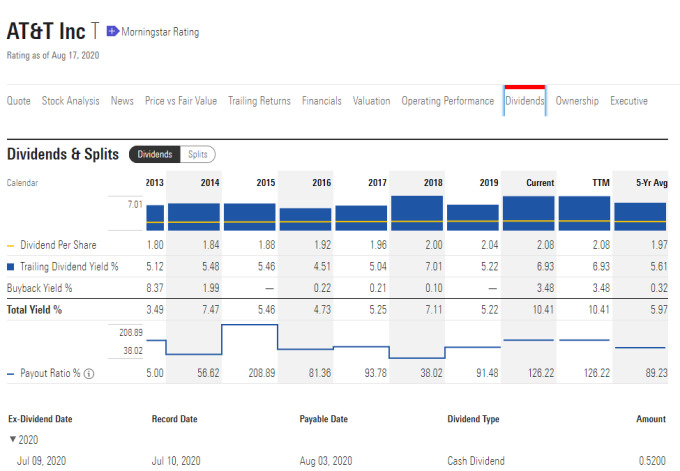Select the Dividends toggle pill
The width and height of the screenshot is (680, 471).
155,154
